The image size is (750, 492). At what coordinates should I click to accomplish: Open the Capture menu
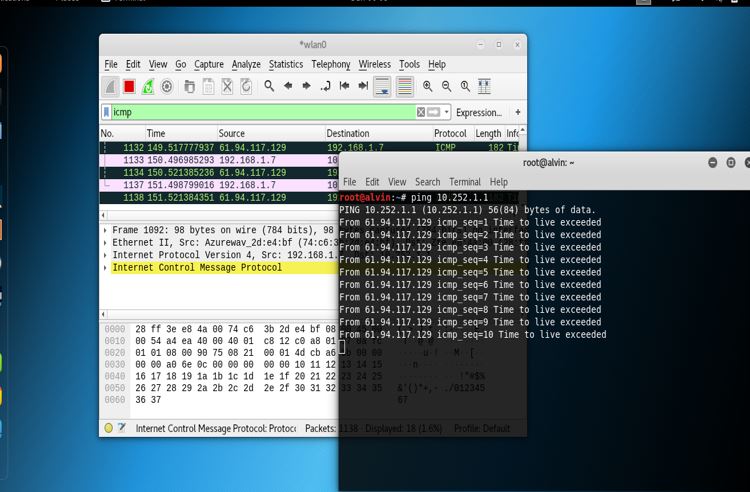[209, 64]
